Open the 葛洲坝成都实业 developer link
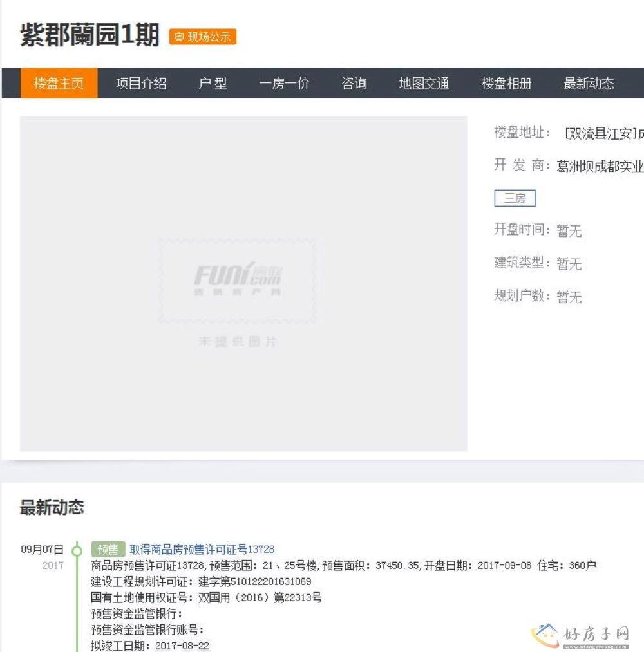 600,167
